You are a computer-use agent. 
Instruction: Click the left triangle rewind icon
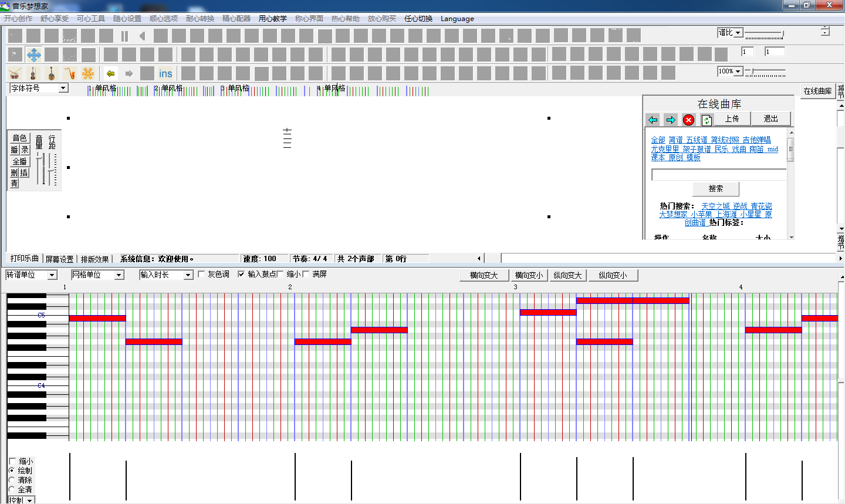tap(143, 36)
